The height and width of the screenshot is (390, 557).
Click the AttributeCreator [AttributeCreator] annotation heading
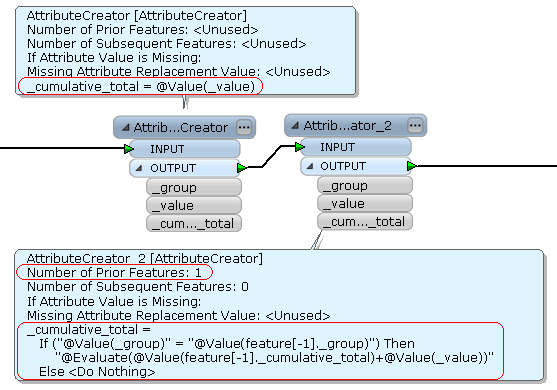pyautogui.click(x=137, y=16)
